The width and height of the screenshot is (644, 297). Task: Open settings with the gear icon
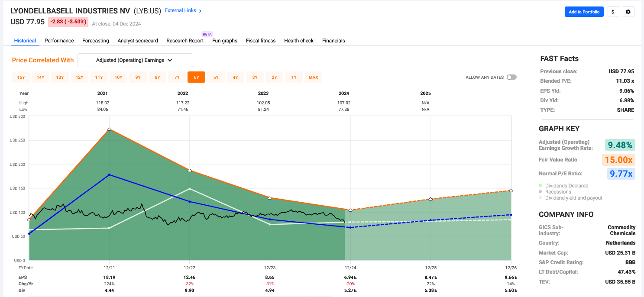coord(628,12)
